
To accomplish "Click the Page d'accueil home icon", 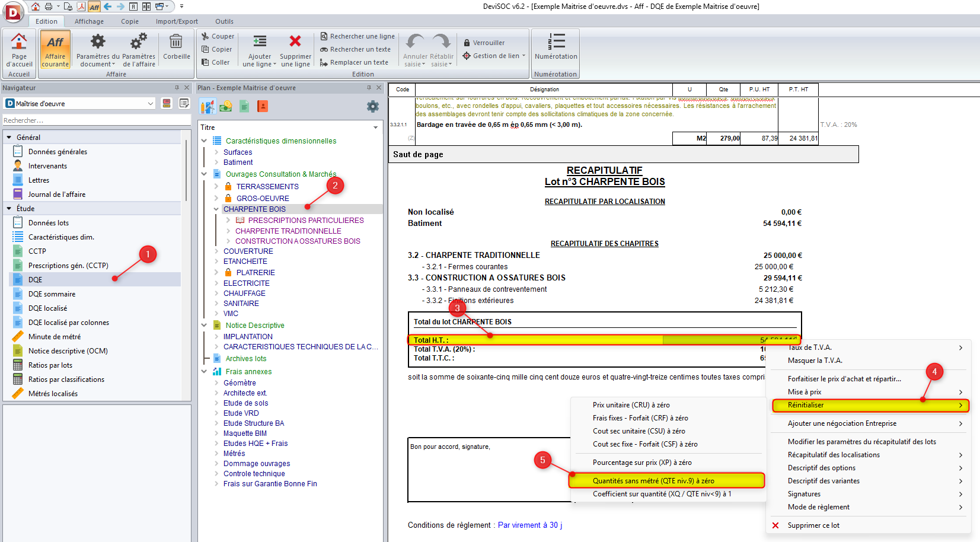I will coord(19,43).
